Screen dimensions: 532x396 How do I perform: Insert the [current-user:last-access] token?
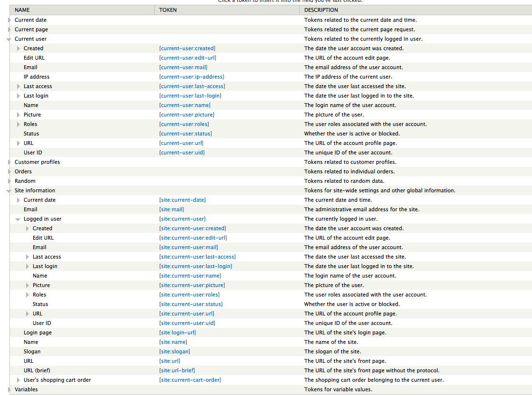192,87
